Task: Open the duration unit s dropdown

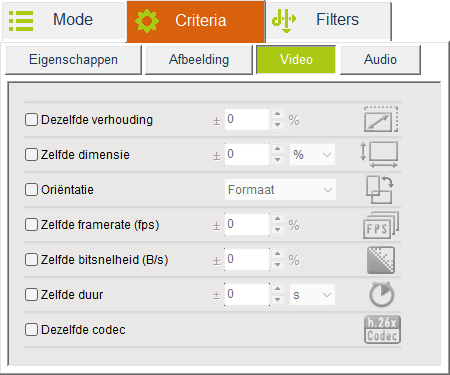Action: point(312,295)
